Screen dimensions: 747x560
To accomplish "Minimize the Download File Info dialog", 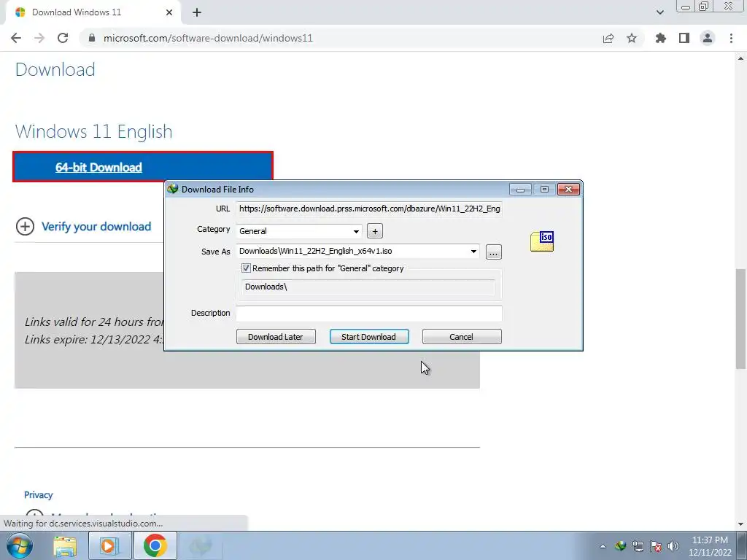I will pyautogui.click(x=520, y=190).
